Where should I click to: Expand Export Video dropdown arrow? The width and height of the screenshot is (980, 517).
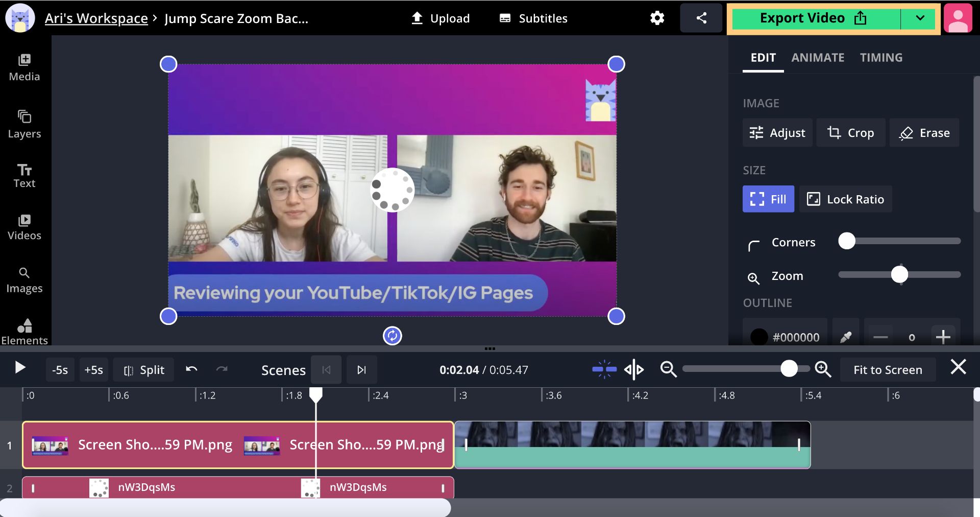[x=920, y=18]
